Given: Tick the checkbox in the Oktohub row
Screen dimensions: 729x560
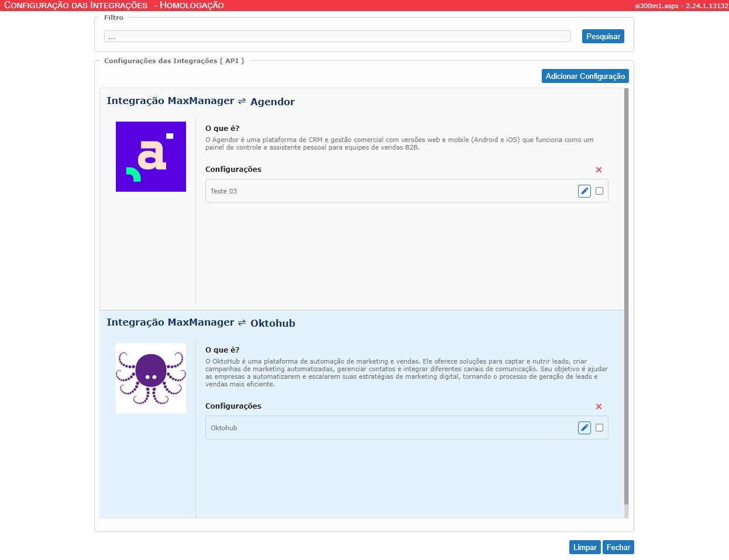Looking at the screenshot, I should [x=599, y=428].
